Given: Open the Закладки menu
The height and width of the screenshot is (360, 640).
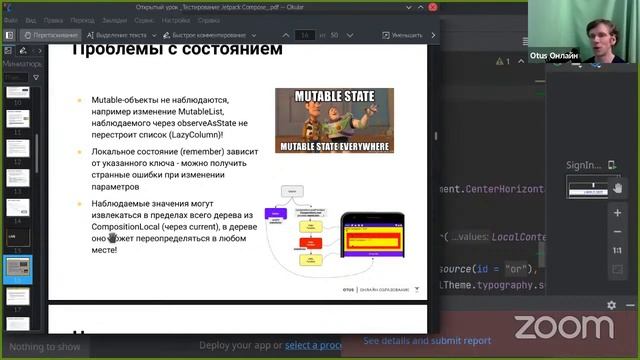Looking at the screenshot, I should pyautogui.click(x=114, y=20).
